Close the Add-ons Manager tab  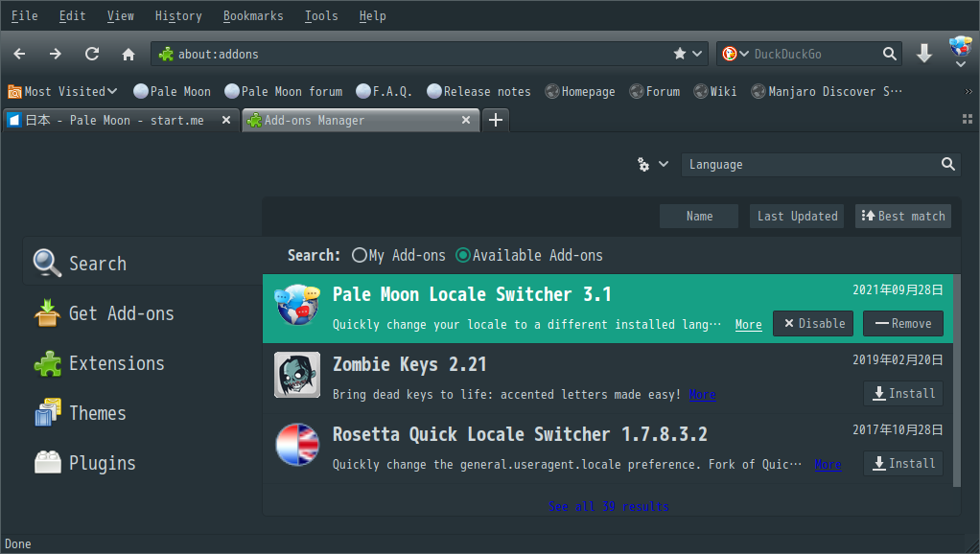(466, 120)
